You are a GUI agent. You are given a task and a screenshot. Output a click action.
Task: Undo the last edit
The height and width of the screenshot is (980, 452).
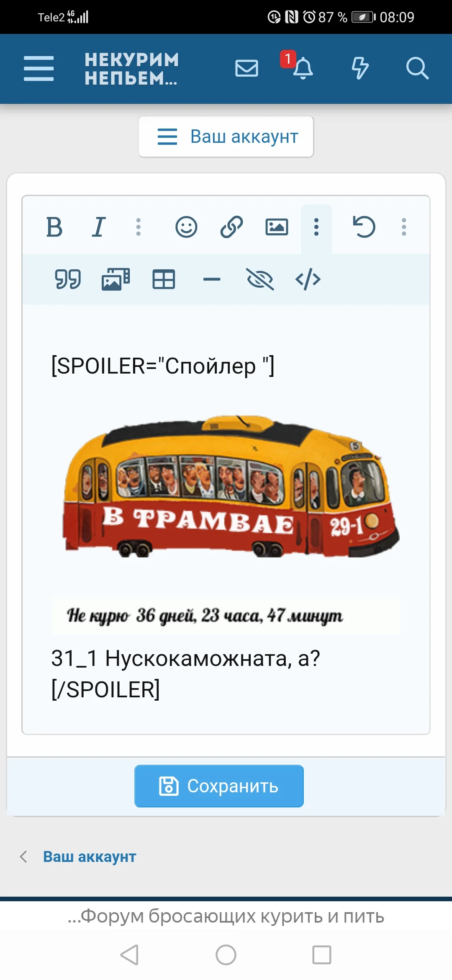coord(364,227)
